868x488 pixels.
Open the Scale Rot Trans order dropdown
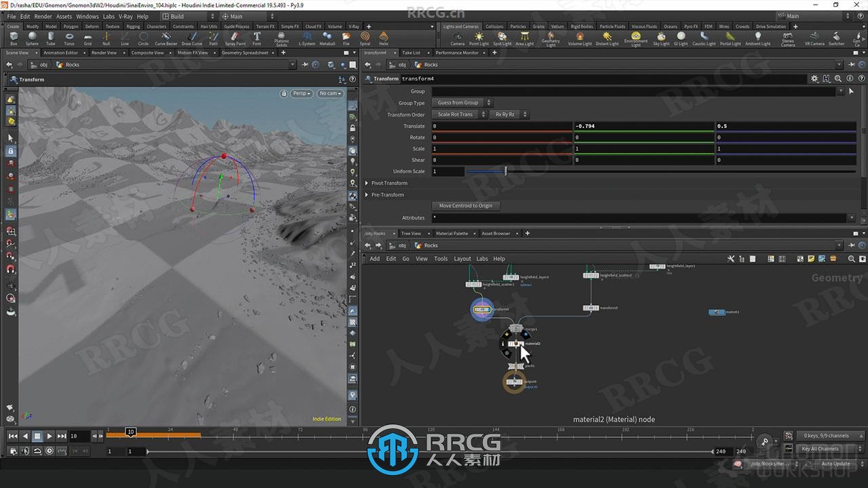pos(458,115)
